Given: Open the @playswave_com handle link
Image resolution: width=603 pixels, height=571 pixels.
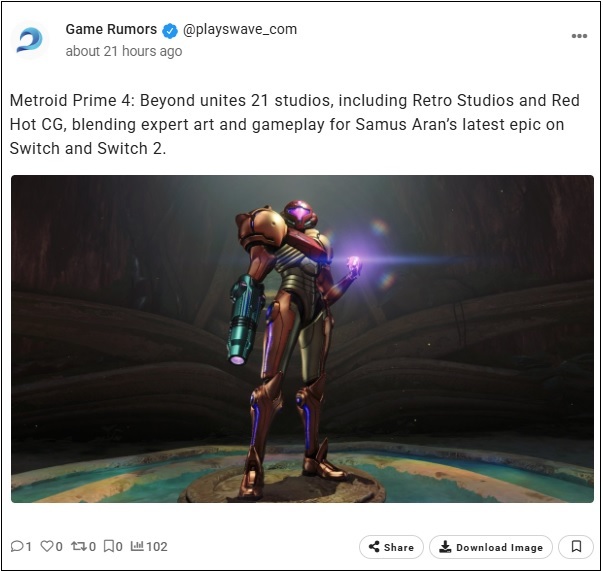Looking at the screenshot, I should (x=240, y=30).
